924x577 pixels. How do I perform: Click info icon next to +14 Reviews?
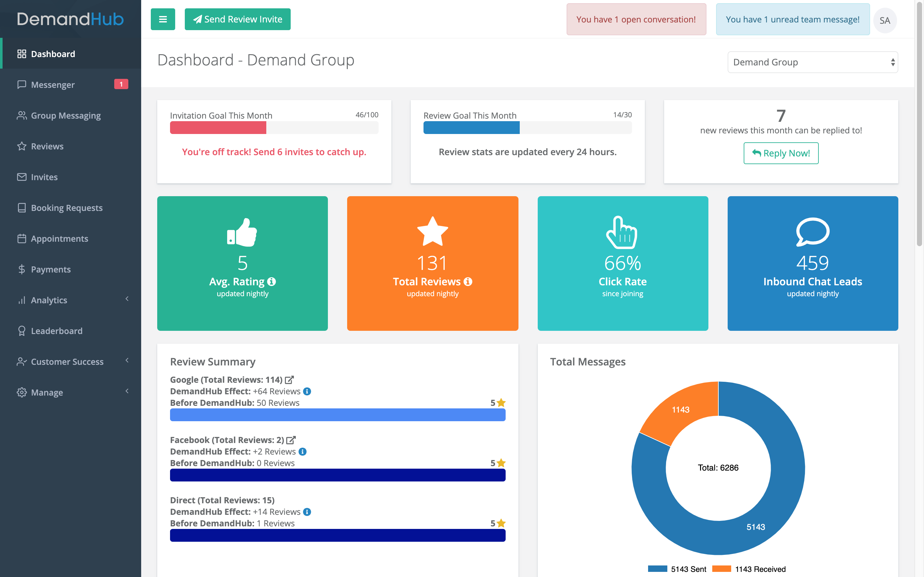click(x=307, y=512)
